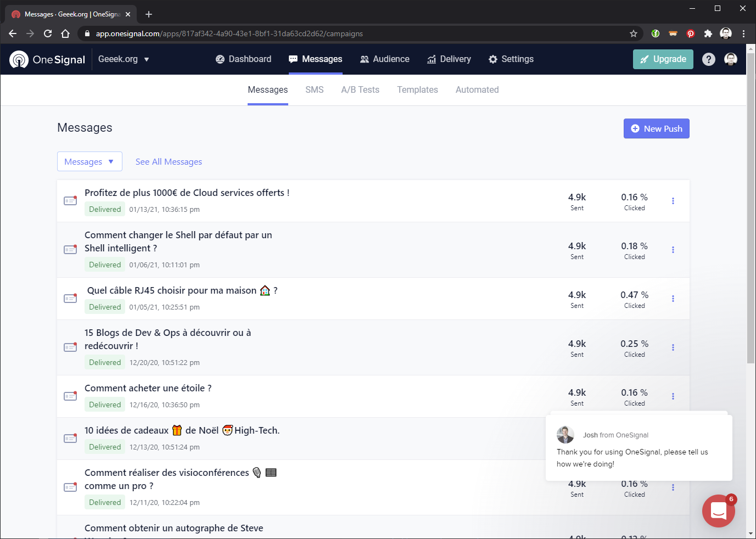This screenshot has height=539, width=756.
Task: Open the Intercom chat launcher bubble
Action: click(x=719, y=511)
